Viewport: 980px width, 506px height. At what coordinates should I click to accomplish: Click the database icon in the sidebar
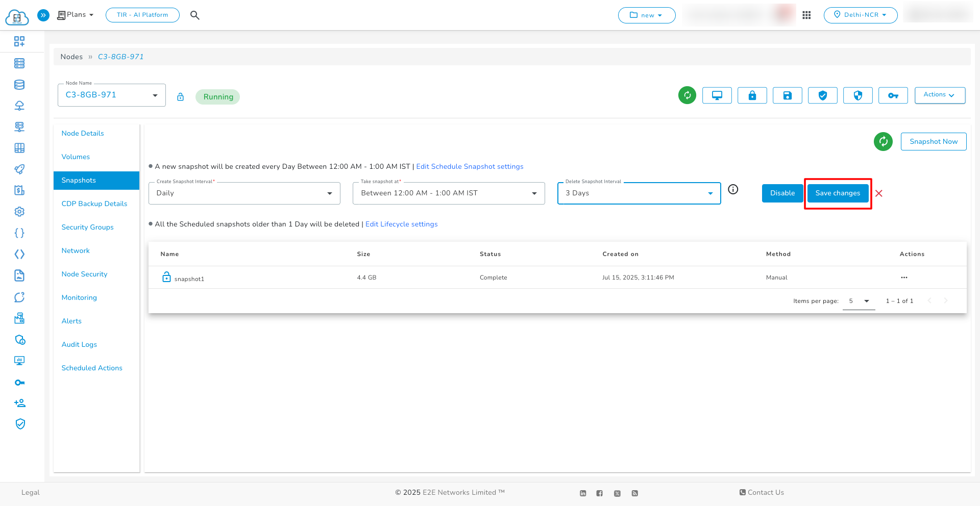(x=19, y=84)
